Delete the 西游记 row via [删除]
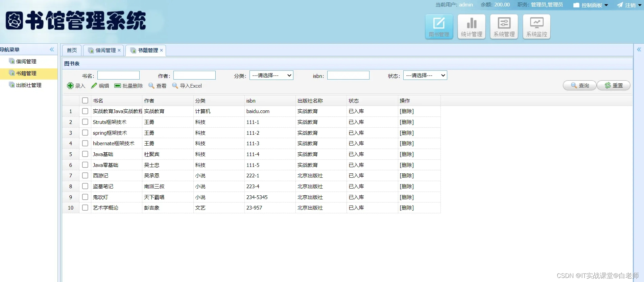The width and height of the screenshot is (644, 282). (407, 175)
